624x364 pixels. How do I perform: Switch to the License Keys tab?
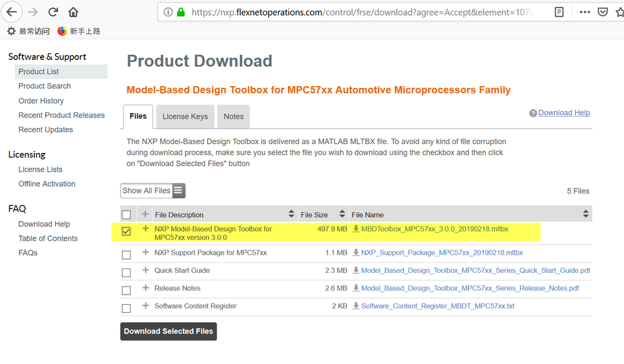coord(185,117)
